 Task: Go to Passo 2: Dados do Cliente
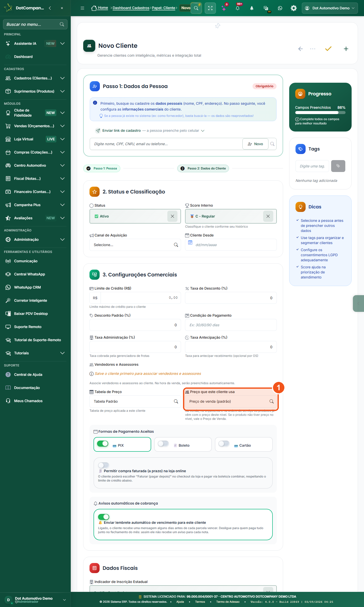point(203,168)
